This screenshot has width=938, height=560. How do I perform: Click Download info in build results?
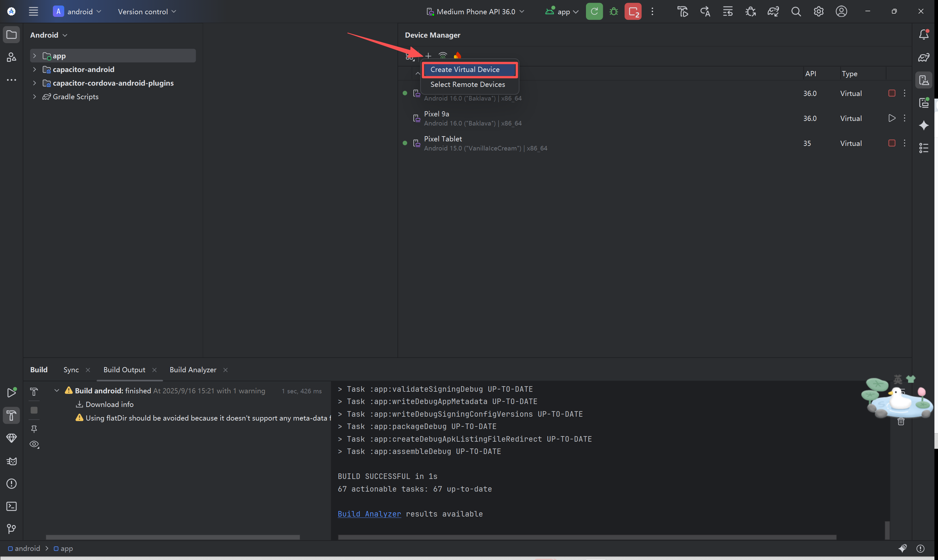click(x=109, y=404)
